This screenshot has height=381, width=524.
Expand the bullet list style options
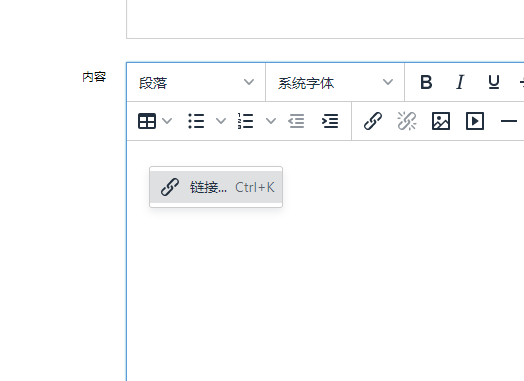pyautogui.click(x=221, y=121)
